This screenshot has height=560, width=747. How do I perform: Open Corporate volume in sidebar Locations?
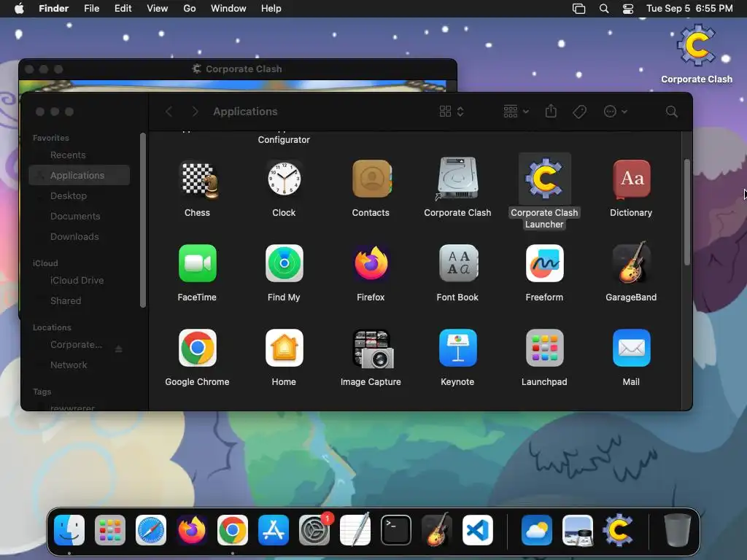[76, 345]
